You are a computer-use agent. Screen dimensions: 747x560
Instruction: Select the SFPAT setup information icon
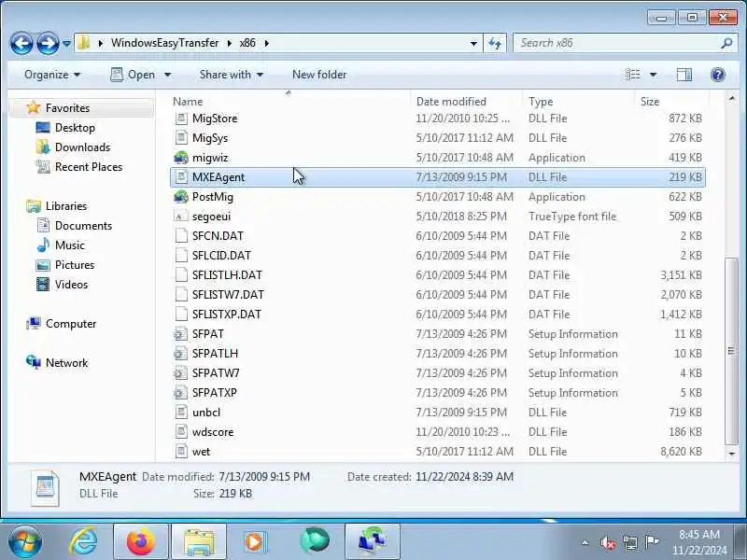point(181,334)
